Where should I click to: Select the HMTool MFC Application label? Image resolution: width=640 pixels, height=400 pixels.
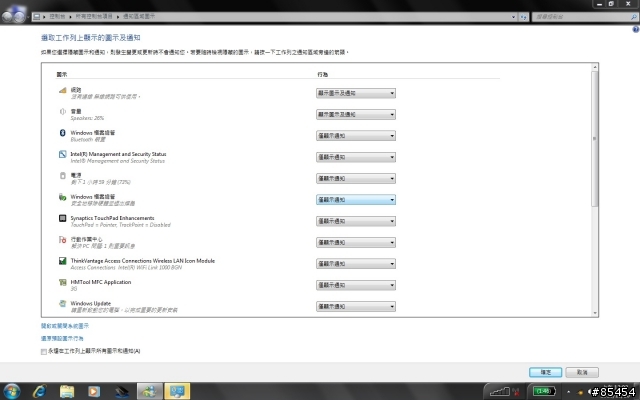pyautogui.click(x=101, y=282)
